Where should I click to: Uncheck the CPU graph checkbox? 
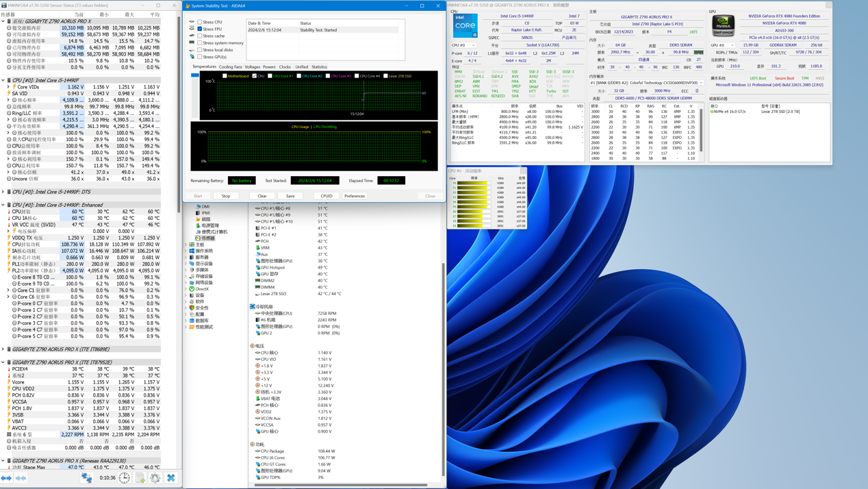[x=255, y=76]
